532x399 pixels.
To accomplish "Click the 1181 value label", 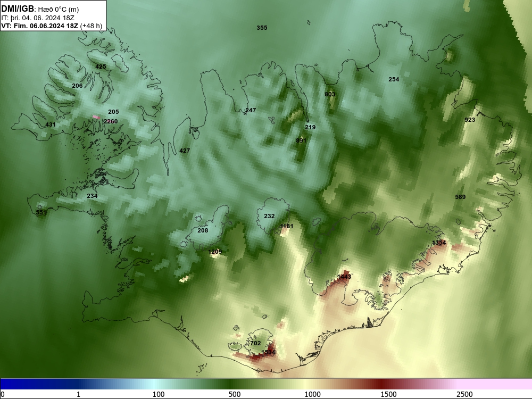I will (x=287, y=226).
